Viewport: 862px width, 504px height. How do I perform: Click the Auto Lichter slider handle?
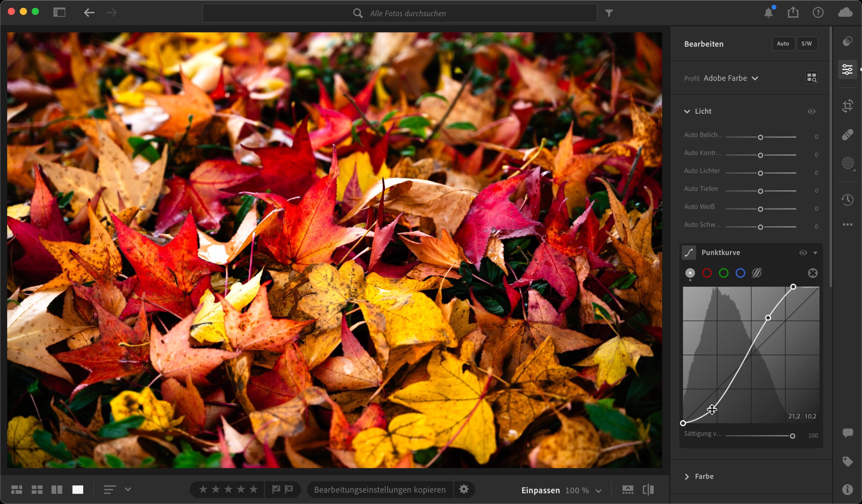(x=760, y=173)
